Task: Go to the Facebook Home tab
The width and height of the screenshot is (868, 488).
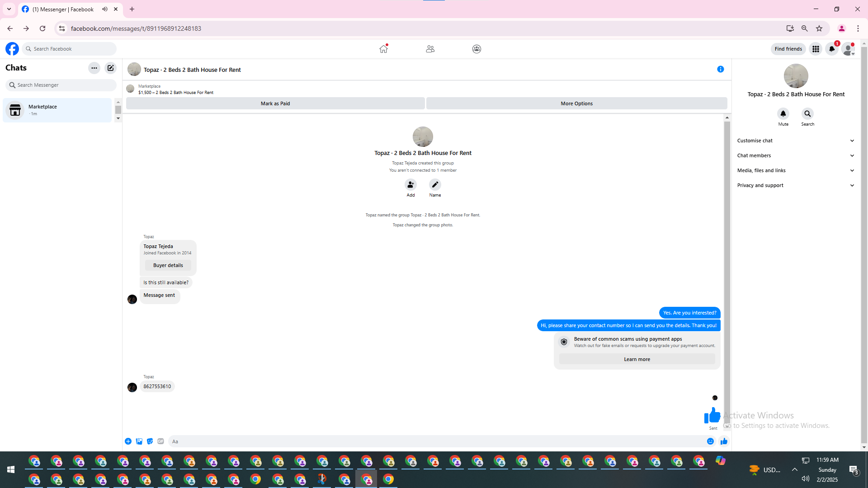Action: tap(383, 49)
